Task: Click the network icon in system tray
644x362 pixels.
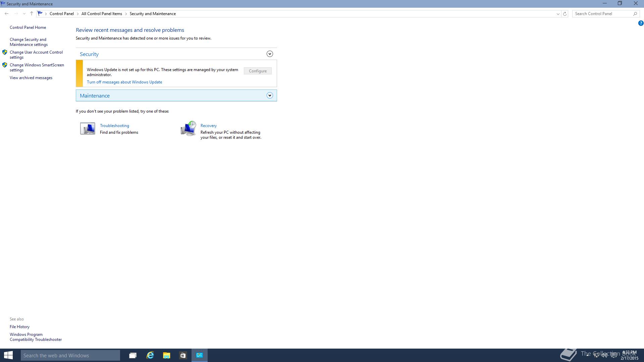Action: coord(596,356)
